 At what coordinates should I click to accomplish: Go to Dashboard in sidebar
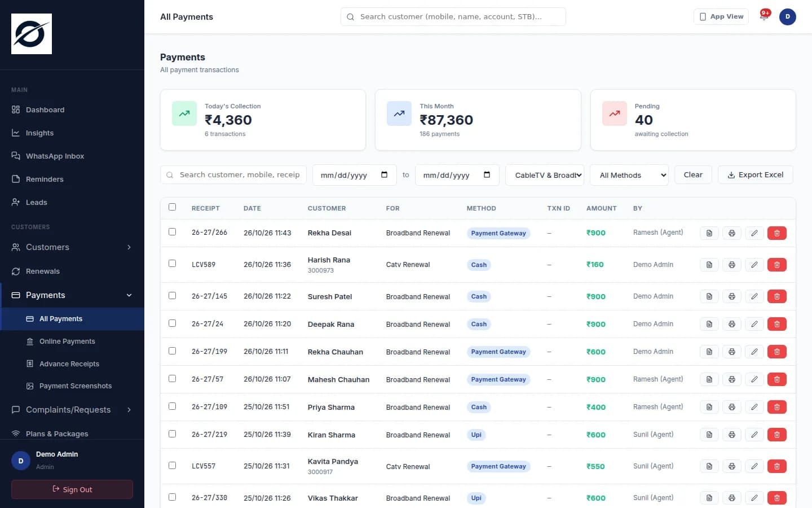click(x=72, y=110)
